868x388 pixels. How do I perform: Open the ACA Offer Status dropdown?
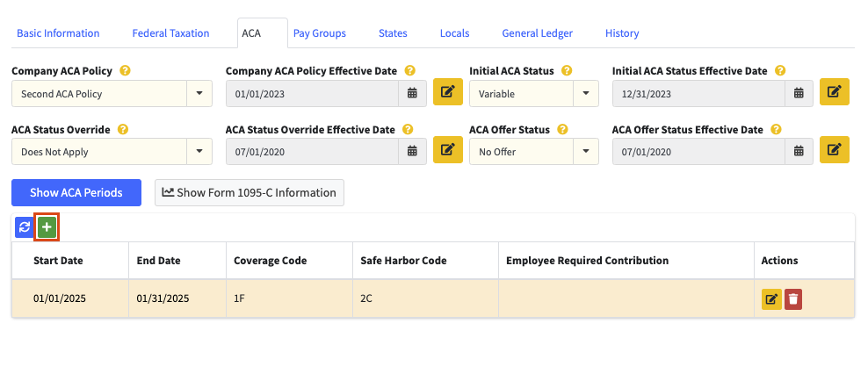586,152
